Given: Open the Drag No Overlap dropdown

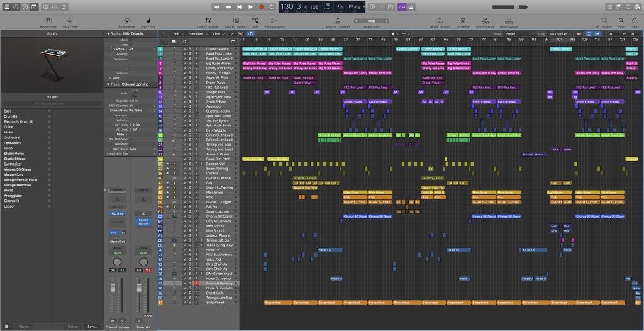Looking at the screenshot, I should coord(562,34).
